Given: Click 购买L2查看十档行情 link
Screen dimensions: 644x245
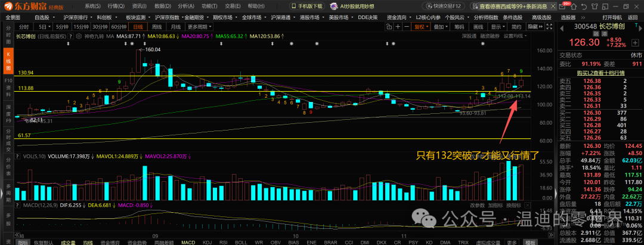Looking at the screenshot, I should [x=600, y=73].
